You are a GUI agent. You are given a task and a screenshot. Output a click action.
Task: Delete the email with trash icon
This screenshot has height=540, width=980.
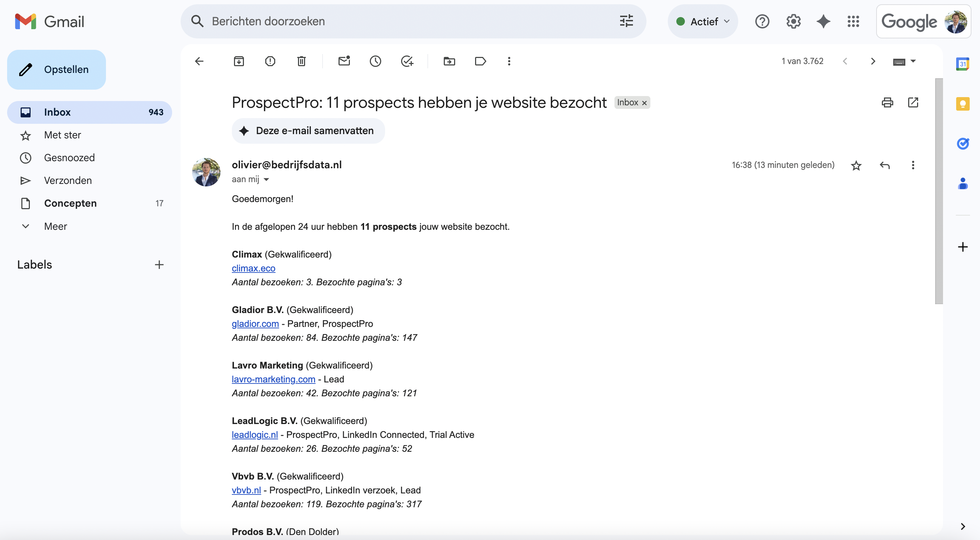click(x=301, y=61)
